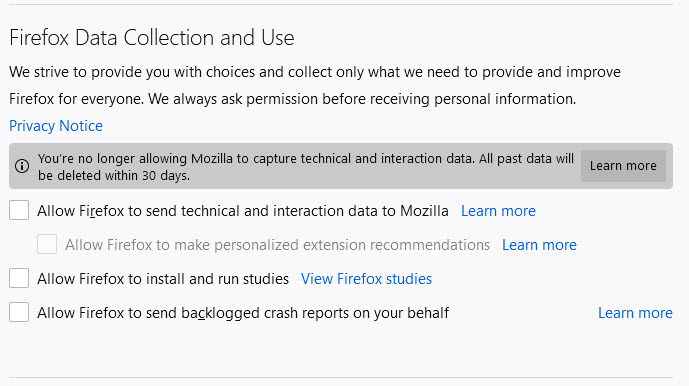Click the 'no longer allowing Mozilla' notification message text
The width and height of the screenshot is (689, 386).
pyautogui.click(x=306, y=158)
